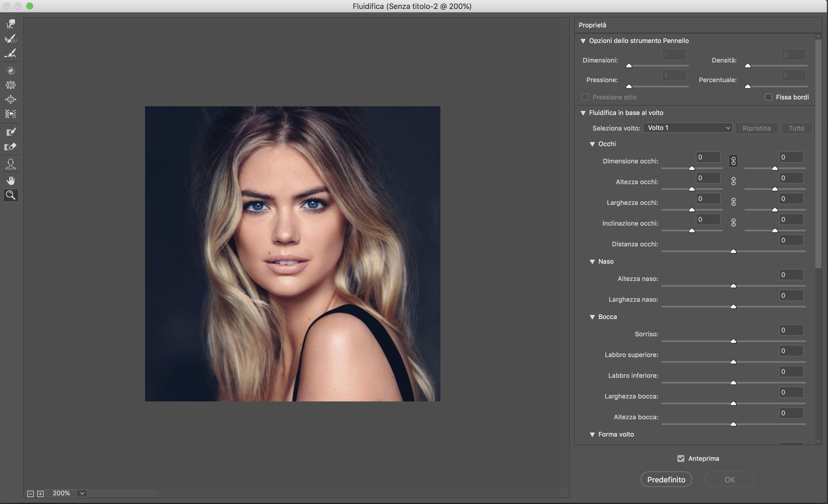Image resolution: width=828 pixels, height=504 pixels.
Task: Click the Larghezza naso slider handle
Action: click(x=733, y=307)
